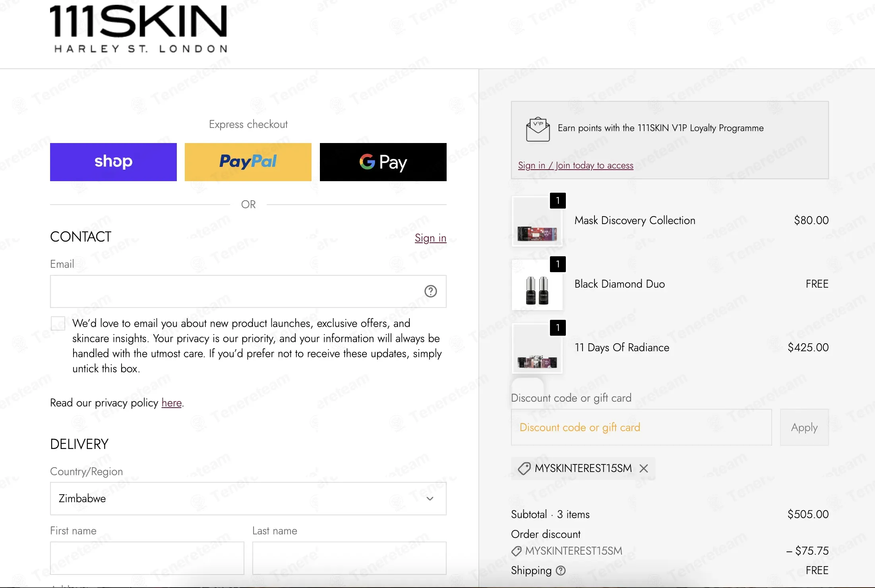This screenshot has height=588, width=875.
Task: Click the '11 Days Of Radiance' product name
Action: [x=622, y=348]
